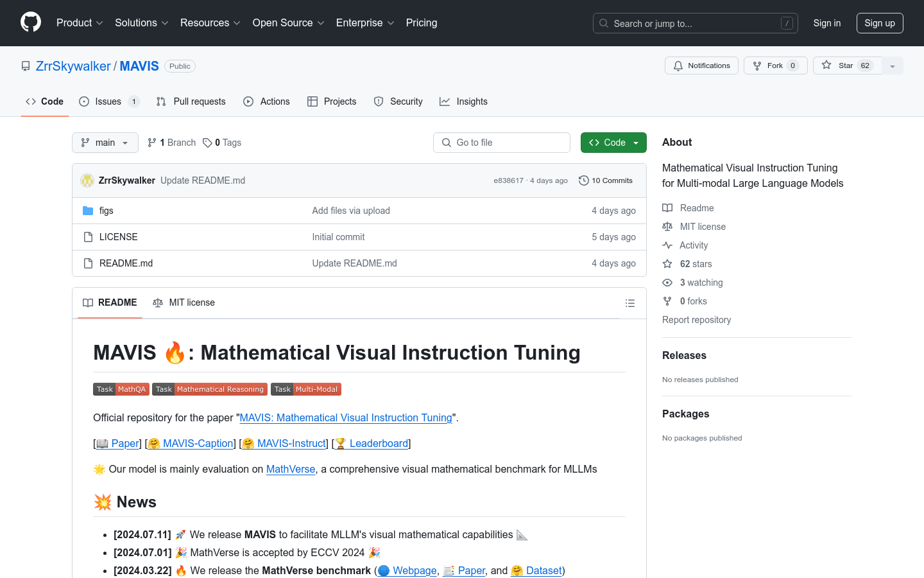Click Report repository link
This screenshot has width=924, height=578.
[696, 320]
